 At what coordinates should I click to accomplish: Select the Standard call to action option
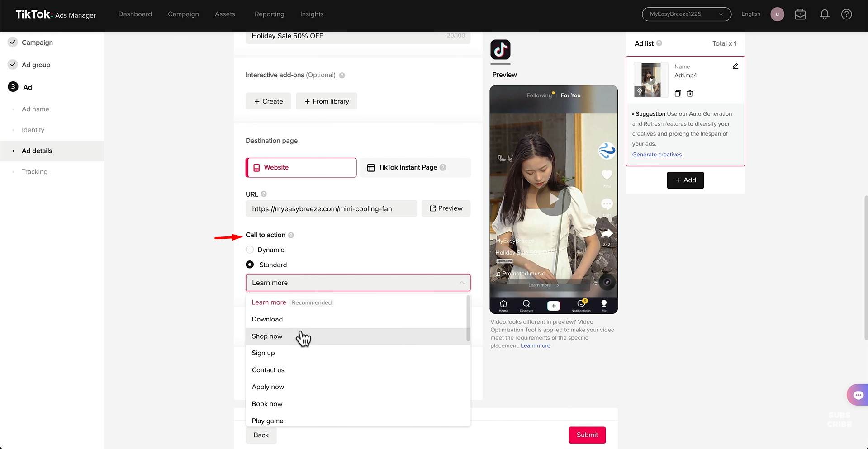pyautogui.click(x=250, y=265)
